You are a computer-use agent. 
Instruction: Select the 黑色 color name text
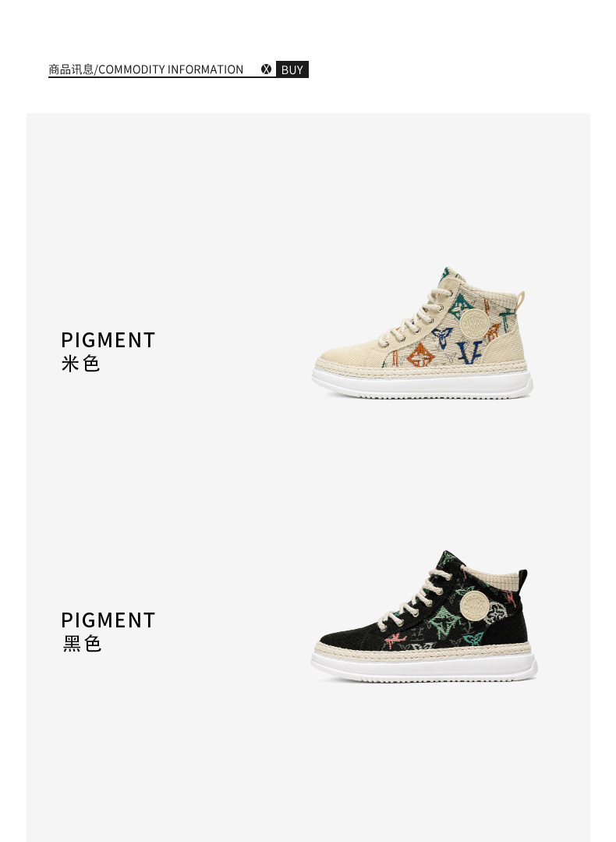[82, 643]
